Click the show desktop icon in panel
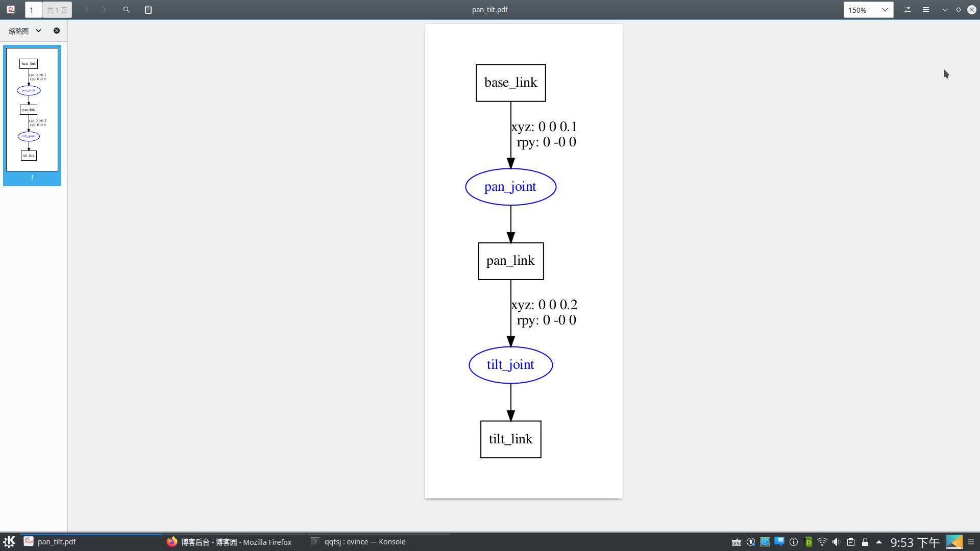The image size is (980, 551). (x=954, y=542)
